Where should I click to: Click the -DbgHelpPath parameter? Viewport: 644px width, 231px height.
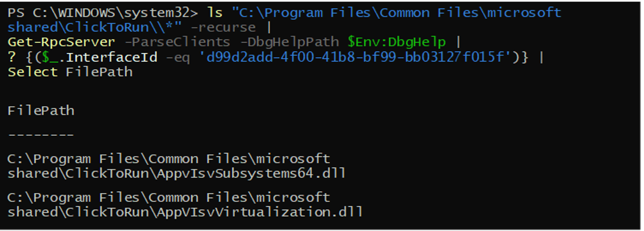(290, 42)
